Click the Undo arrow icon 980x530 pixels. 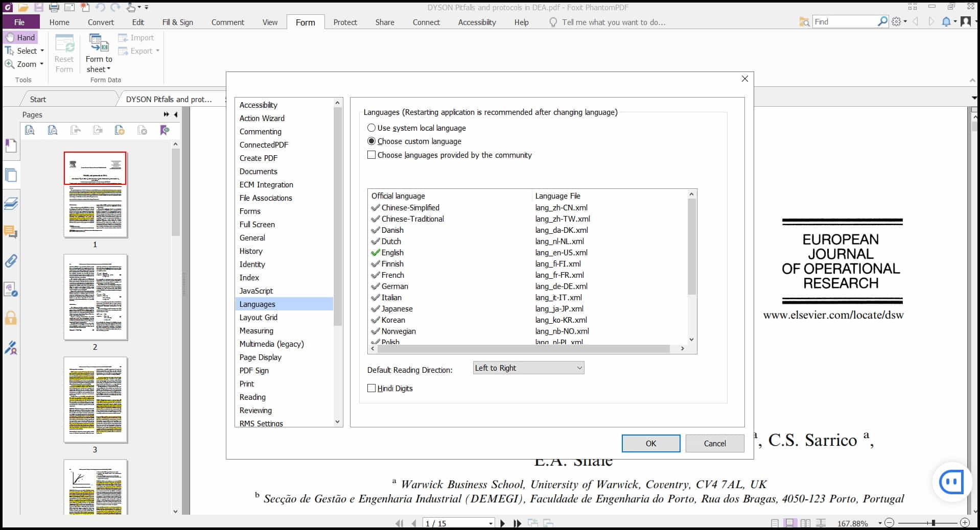click(x=100, y=7)
